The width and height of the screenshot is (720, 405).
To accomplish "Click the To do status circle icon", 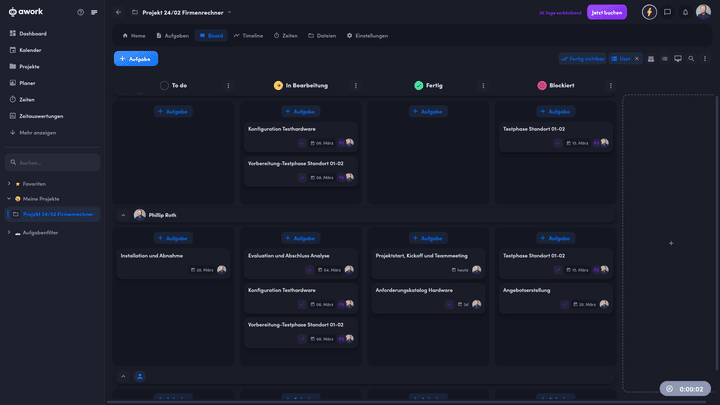I will point(164,85).
